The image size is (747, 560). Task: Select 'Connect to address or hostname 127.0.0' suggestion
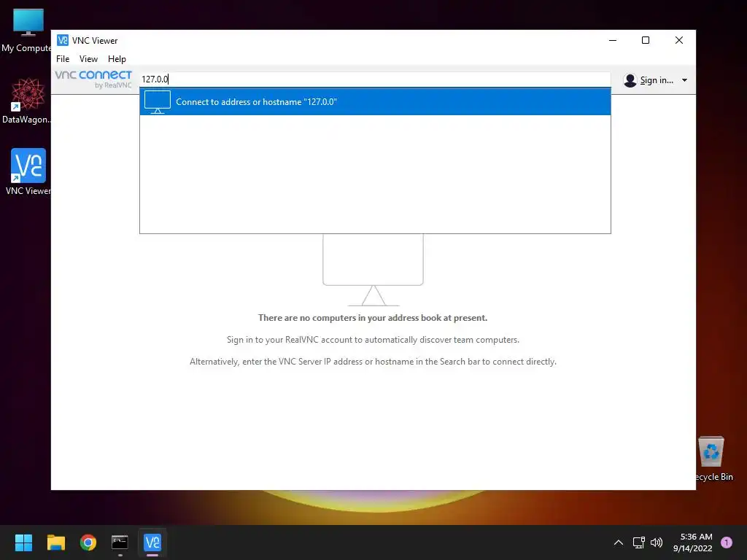375,101
